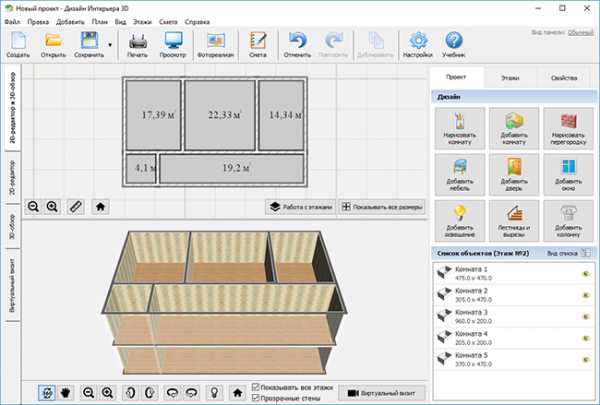The image size is (600, 405).
Task: Switch to the Проект tab
Action: (x=456, y=77)
